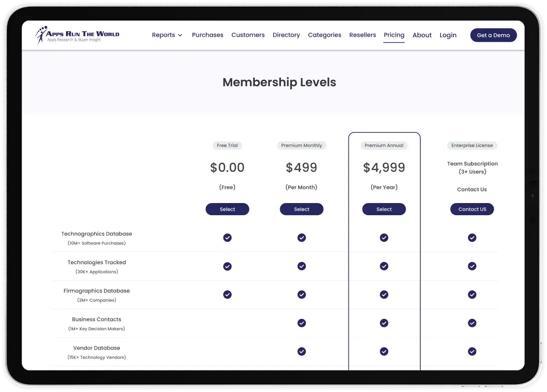
Task: Click the Apps Run The World logo
Action: click(x=77, y=35)
